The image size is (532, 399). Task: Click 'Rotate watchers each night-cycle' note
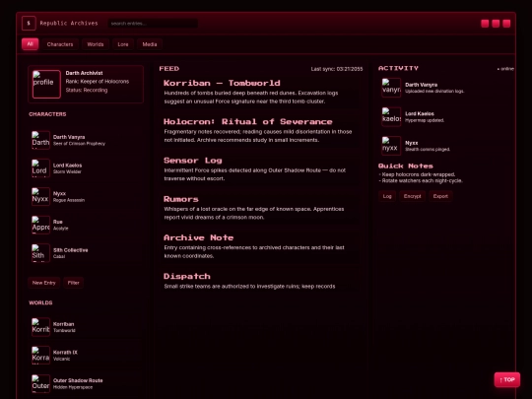[x=421, y=181]
